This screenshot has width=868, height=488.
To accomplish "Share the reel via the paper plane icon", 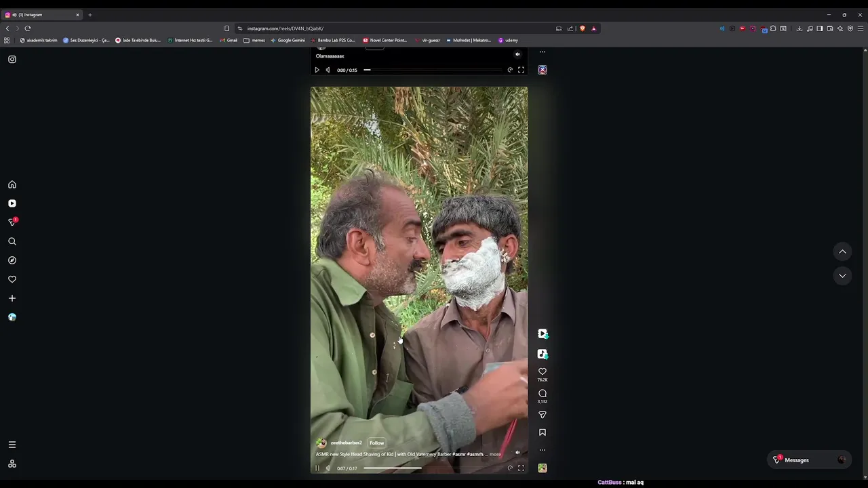I will (x=542, y=415).
